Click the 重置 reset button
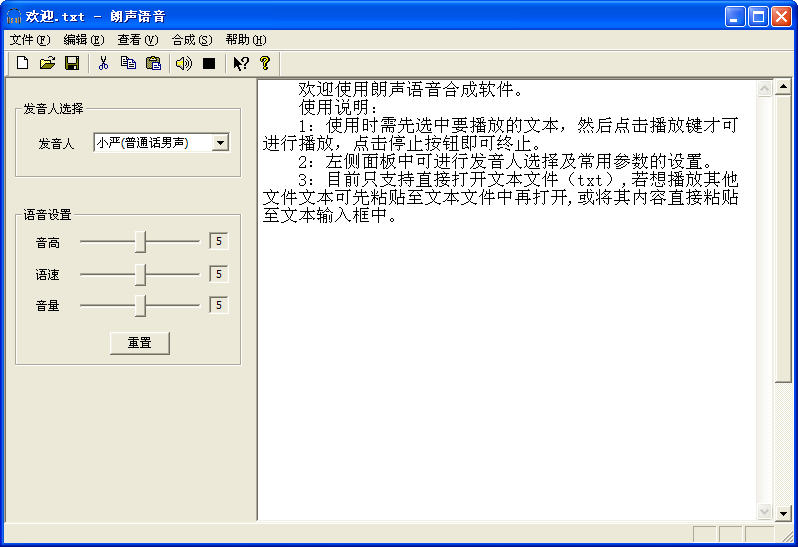The width and height of the screenshot is (798, 547). point(139,343)
